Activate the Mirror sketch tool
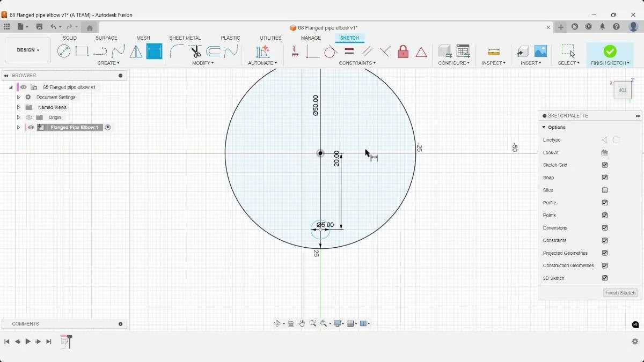Screen dimensions: 644x362 click(136, 51)
